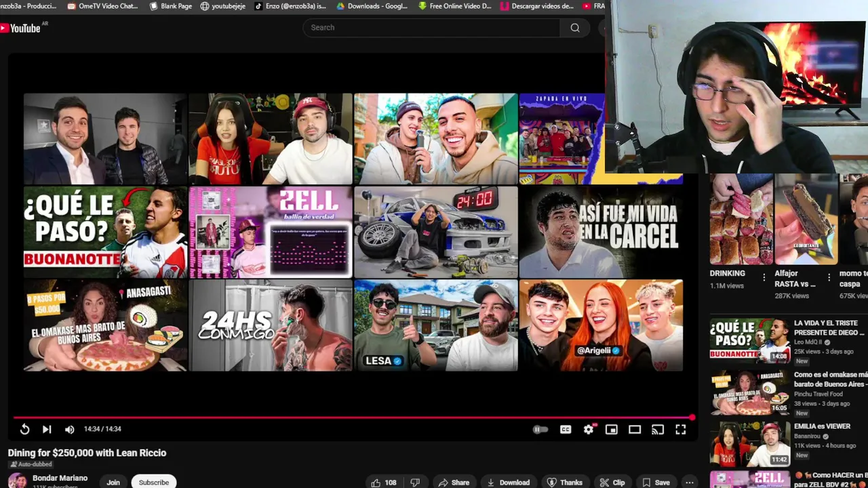Open sidebar video 'Como HACER un B para ZELL BDV #2'
The width and height of the screenshot is (868, 488).
tap(831, 479)
